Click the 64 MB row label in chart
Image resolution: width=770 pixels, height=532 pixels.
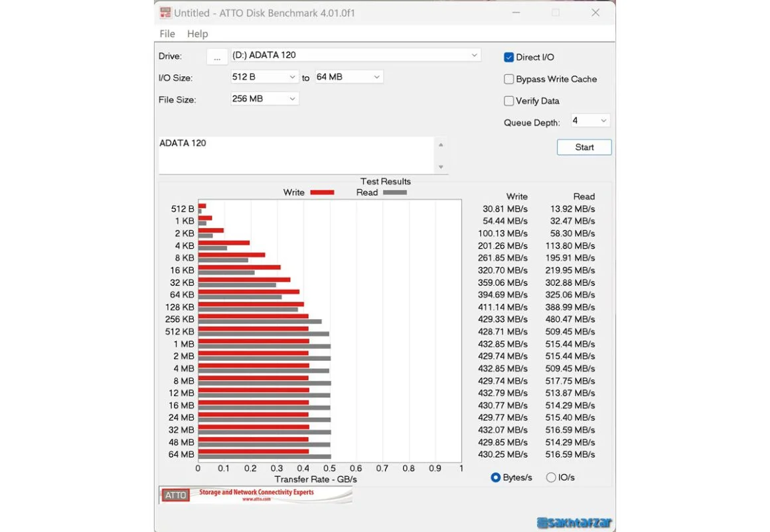pos(181,454)
